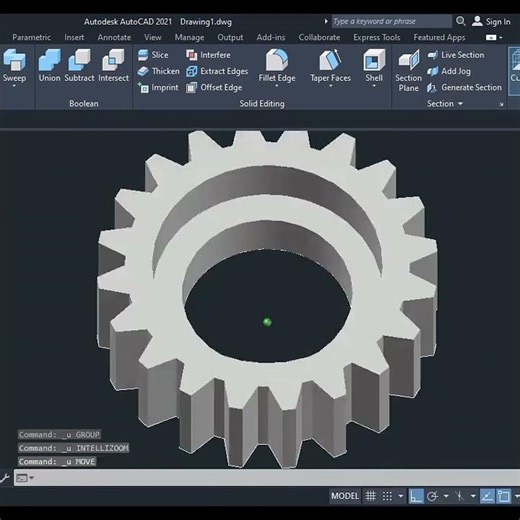Open isometric drafting dropdown arrow

point(473,496)
